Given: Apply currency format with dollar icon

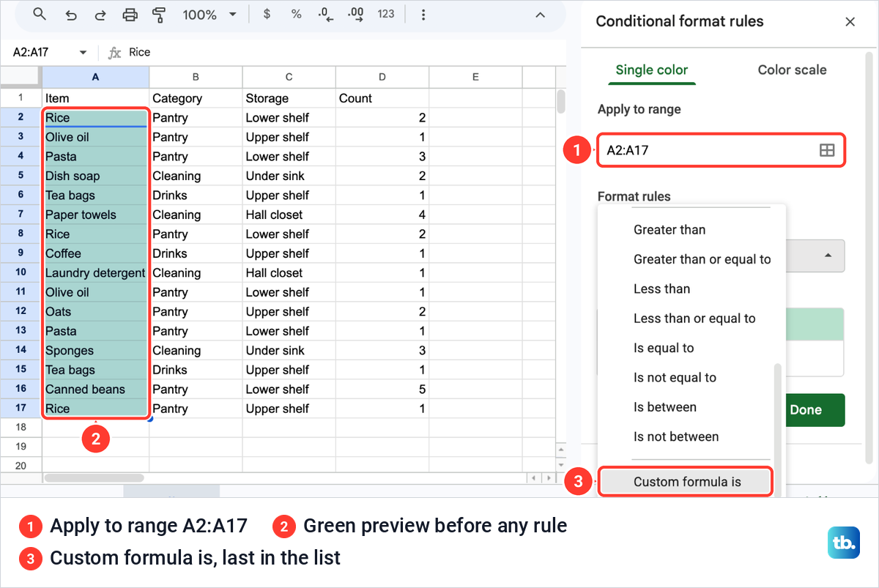Looking at the screenshot, I should coord(267,14).
